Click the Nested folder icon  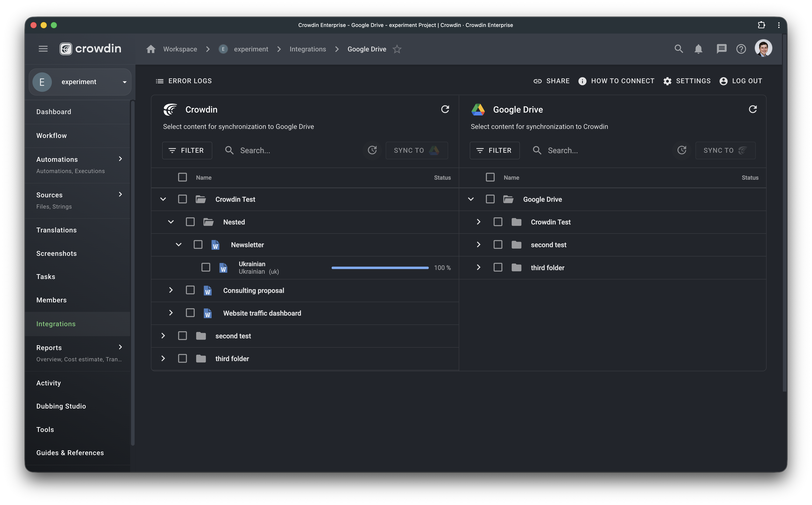(x=208, y=222)
